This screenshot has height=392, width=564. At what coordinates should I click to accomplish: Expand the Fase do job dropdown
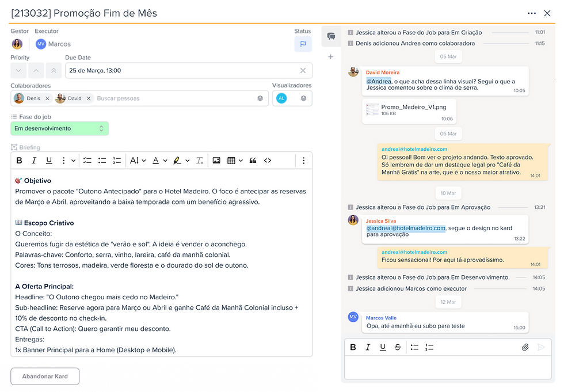click(60, 128)
